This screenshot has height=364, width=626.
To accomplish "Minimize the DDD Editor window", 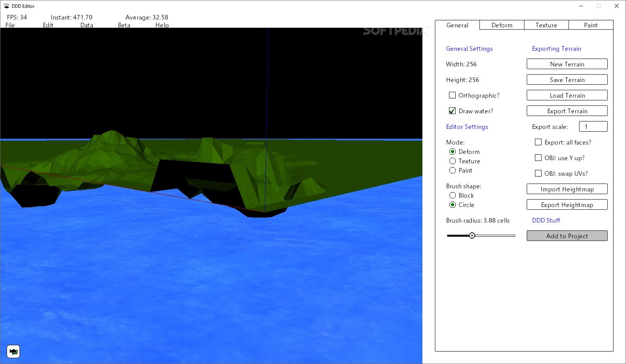I will coord(581,6).
